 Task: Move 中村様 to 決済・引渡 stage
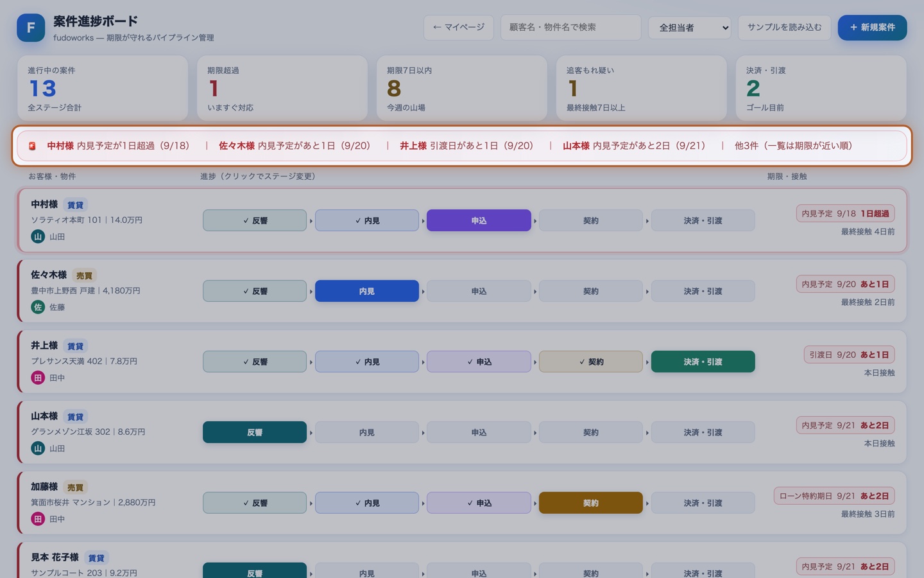click(703, 220)
